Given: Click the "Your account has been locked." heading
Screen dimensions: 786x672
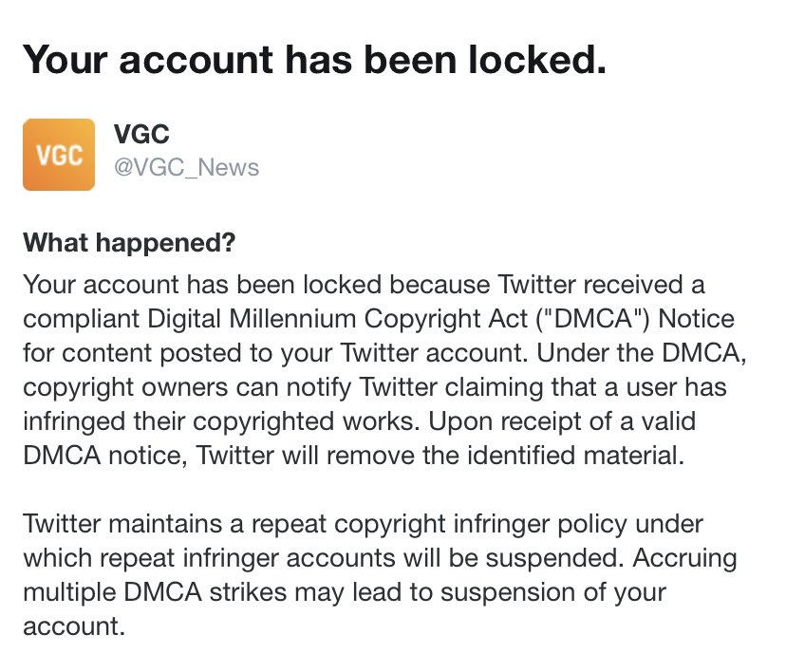Looking at the screenshot, I should tap(314, 60).
